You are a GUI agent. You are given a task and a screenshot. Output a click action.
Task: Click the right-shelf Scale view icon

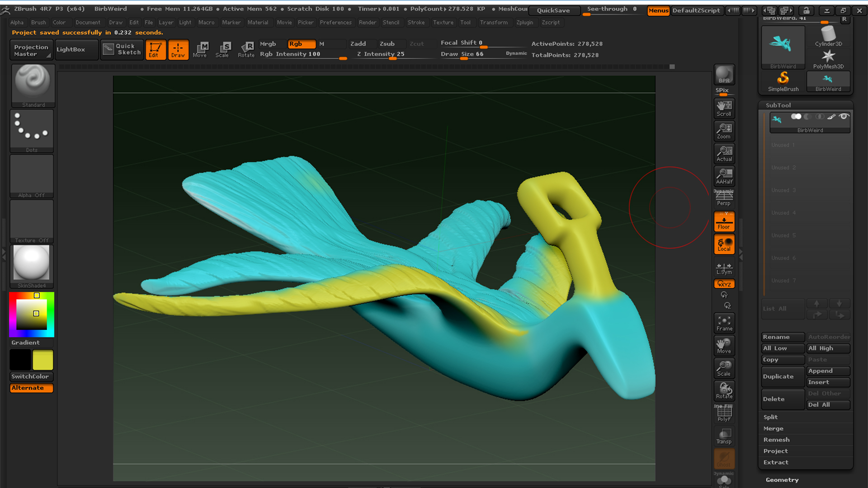724,368
